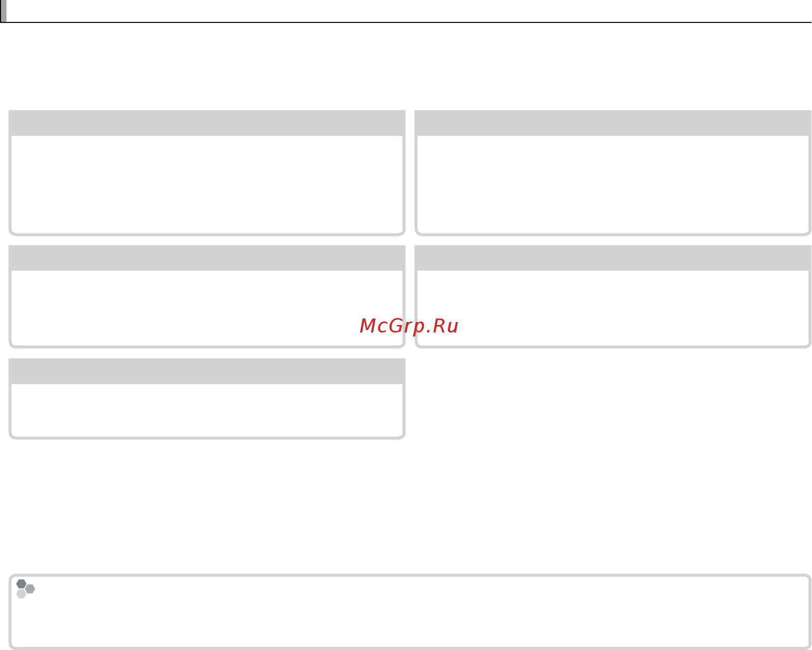The image size is (812, 650).
Task: Click the darkest hexagon in the note icon
Action: point(21,584)
